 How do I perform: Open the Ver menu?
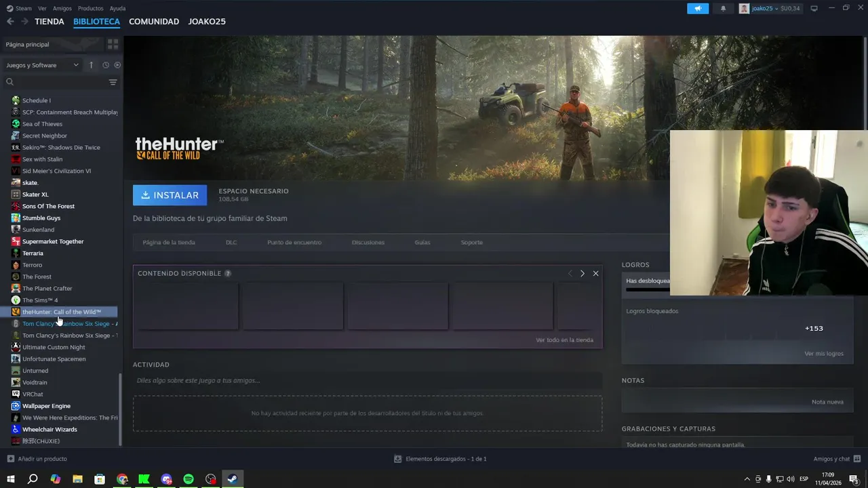[x=42, y=8]
